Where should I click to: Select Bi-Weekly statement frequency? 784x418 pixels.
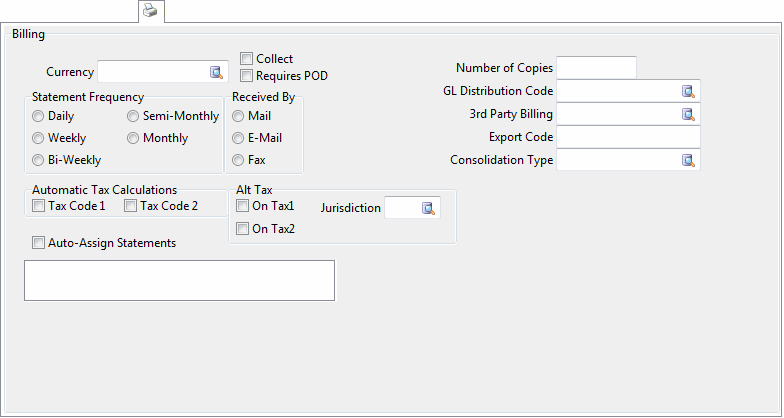[x=39, y=160]
